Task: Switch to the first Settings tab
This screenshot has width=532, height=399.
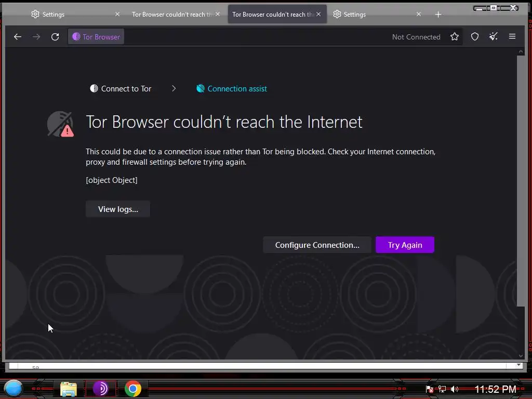Action: pos(75,14)
